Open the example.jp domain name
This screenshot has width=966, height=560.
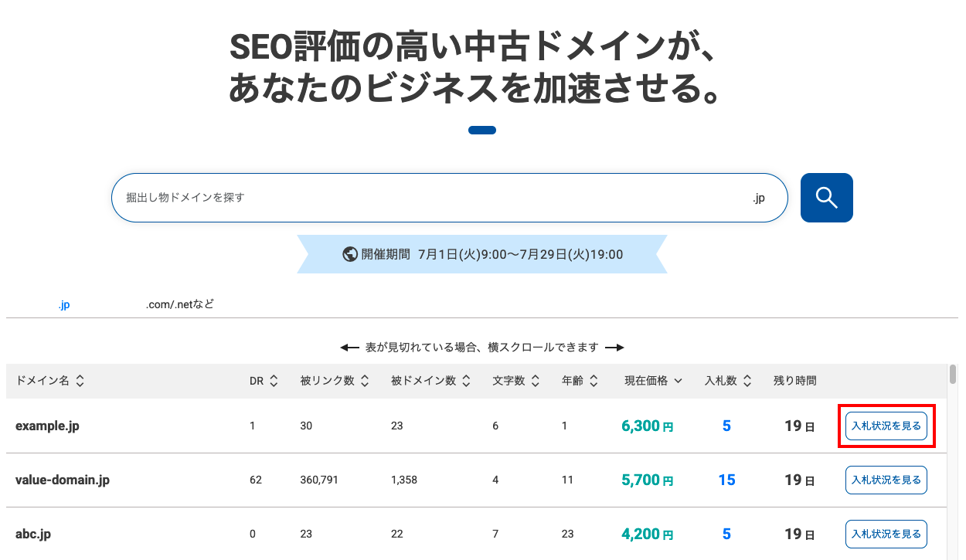pyautogui.click(x=47, y=426)
